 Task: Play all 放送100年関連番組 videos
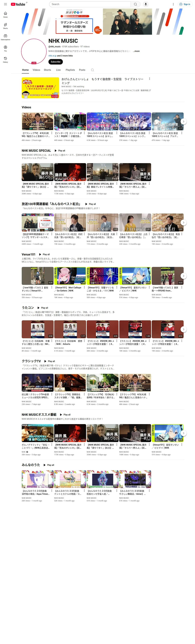91,204
